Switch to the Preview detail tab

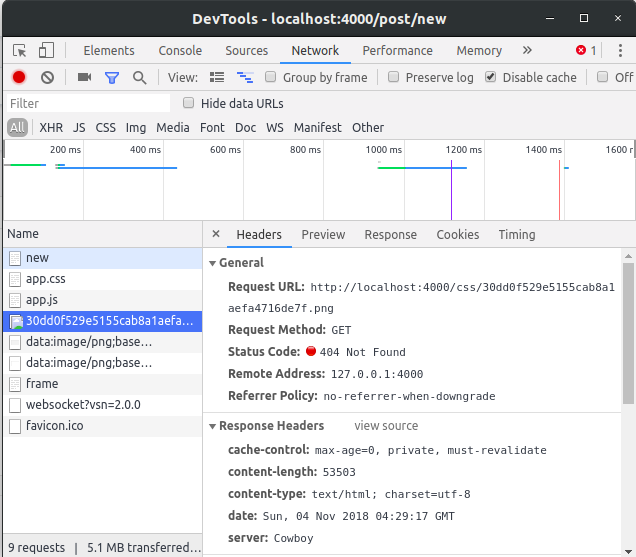coord(323,234)
